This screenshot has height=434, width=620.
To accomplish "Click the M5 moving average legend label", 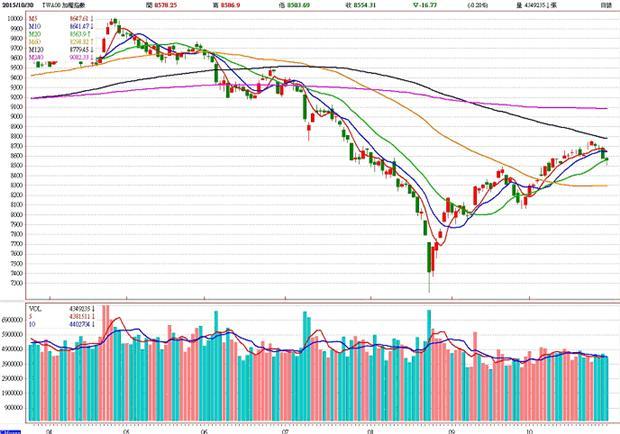I will 35,18.
